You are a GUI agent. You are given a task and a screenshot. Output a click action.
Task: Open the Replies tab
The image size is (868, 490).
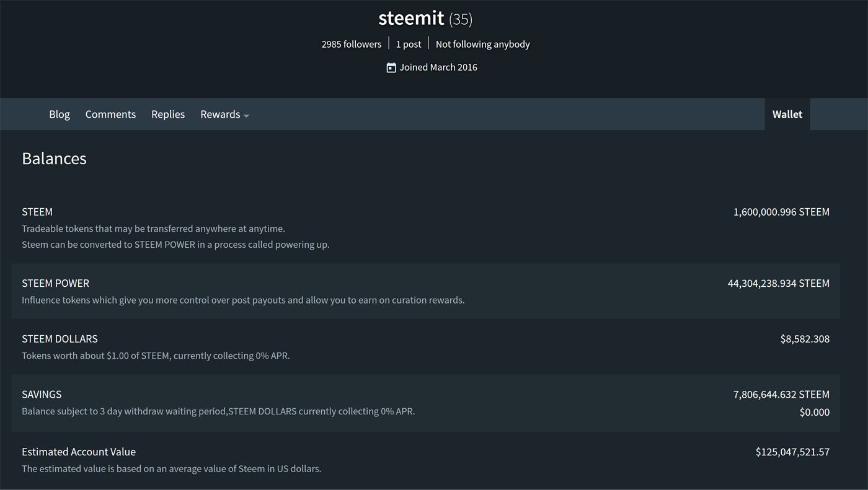tap(168, 114)
